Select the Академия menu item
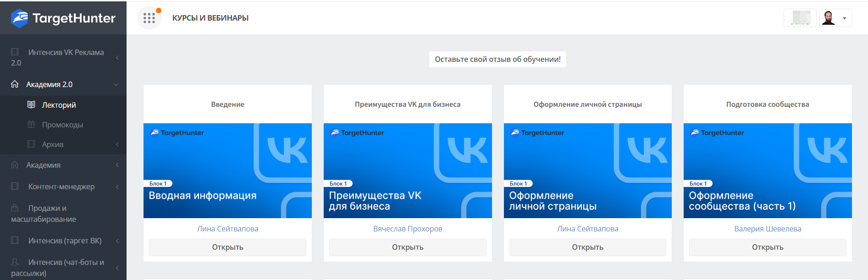 click(x=63, y=165)
